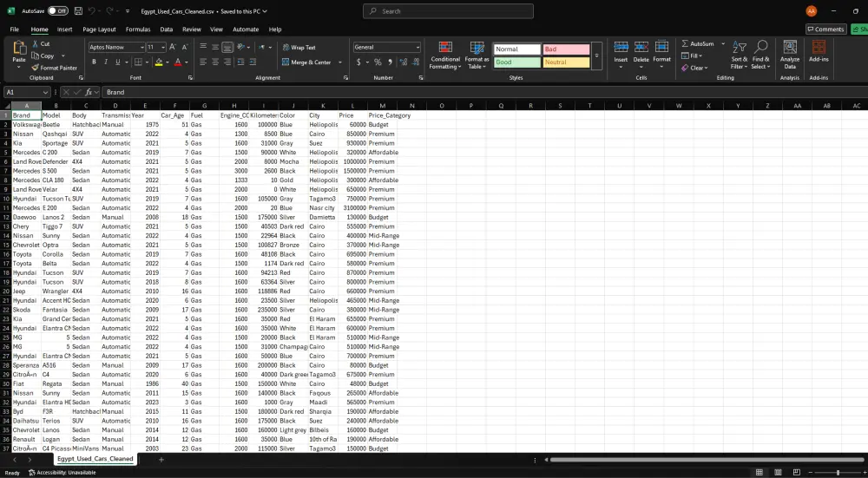Click the Decrease Font Size icon

point(185,47)
